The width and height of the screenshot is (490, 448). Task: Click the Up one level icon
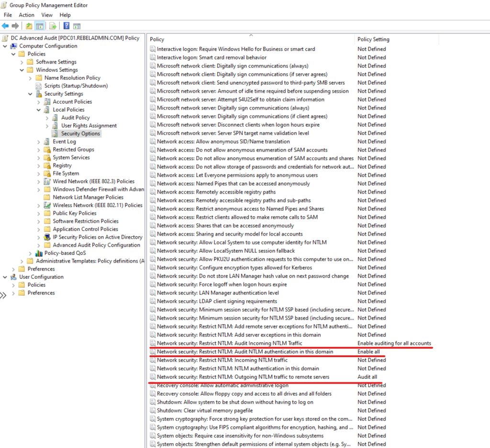tap(29, 26)
